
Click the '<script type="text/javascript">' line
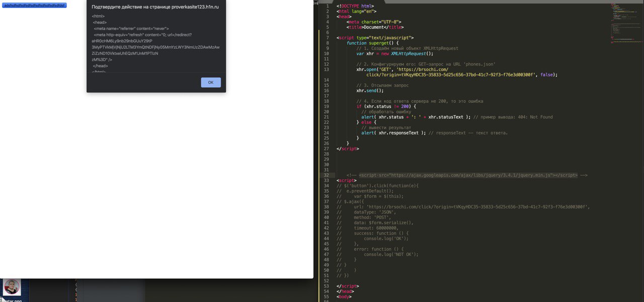click(x=375, y=38)
